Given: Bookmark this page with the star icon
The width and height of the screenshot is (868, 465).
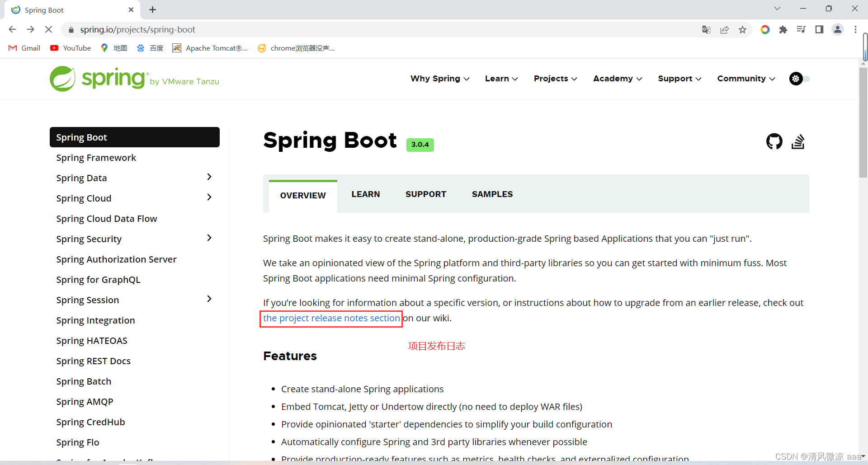Looking at the screenshot, I should pos(742,29).
